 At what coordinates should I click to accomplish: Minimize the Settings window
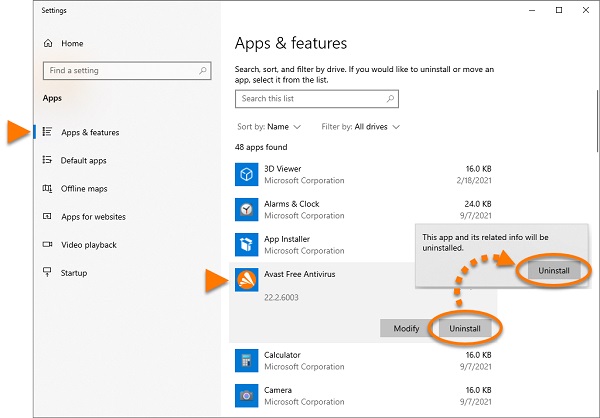(532, 10)
